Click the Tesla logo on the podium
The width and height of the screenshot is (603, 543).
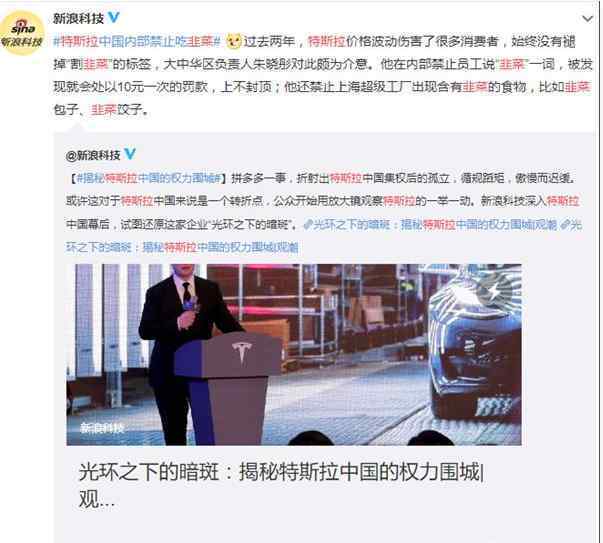pos(242,353)
